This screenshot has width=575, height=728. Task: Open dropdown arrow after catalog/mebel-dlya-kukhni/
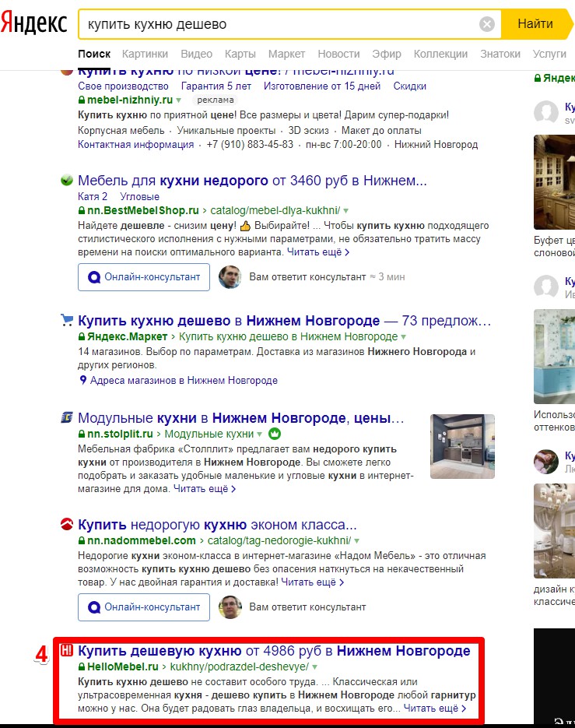tap(345, 211)
